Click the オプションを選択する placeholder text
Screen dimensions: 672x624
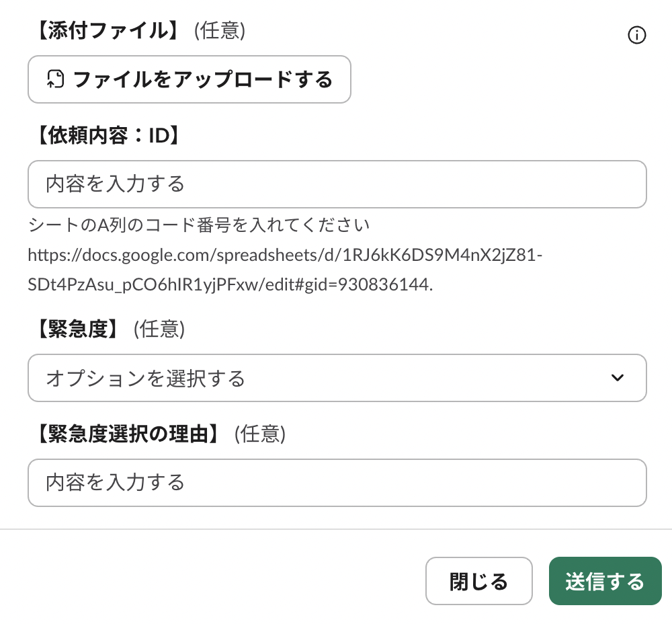tap(145, 378)
